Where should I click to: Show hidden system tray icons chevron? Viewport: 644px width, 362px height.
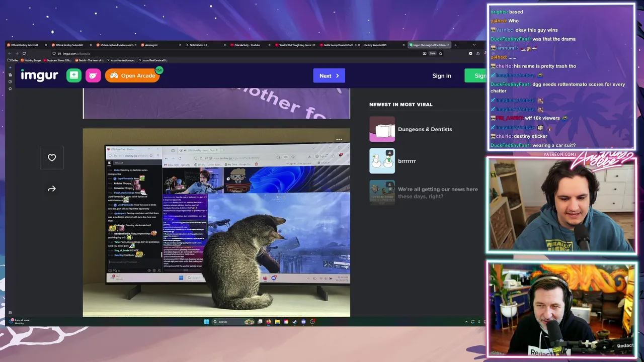466,322
